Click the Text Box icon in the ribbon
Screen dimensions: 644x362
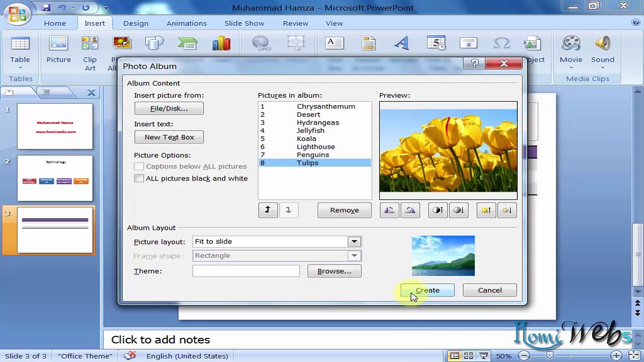pyautogui.click(x=335, y=44)
